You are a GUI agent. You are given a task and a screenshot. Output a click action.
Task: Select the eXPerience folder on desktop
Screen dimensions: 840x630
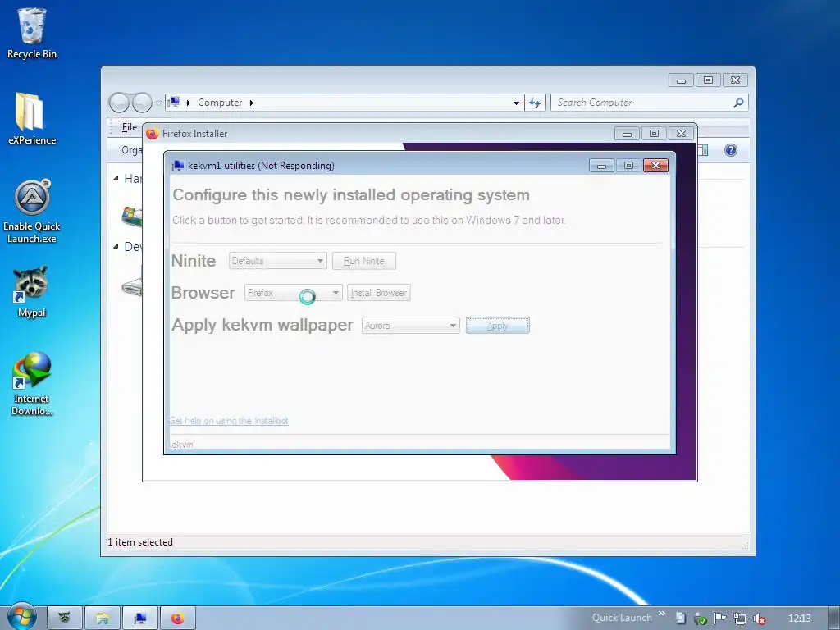pos(32,119)
